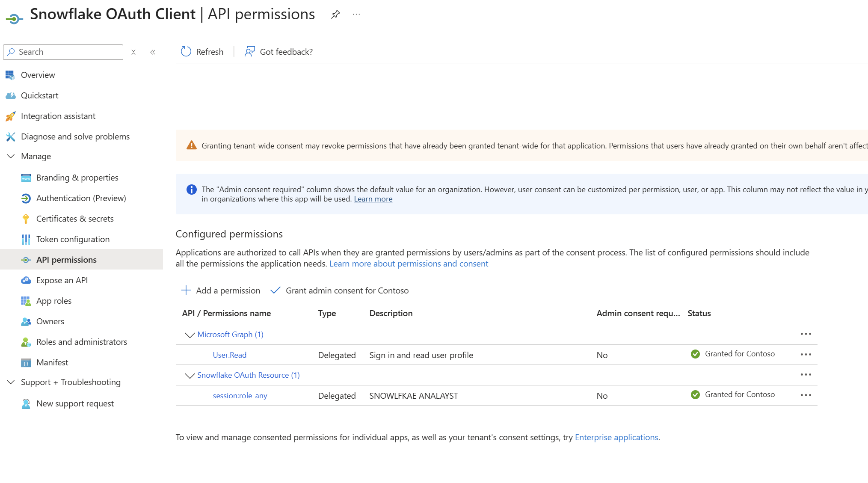Click the API / Permissions name column header
This screenshot has width=868, height=483.
226,313
